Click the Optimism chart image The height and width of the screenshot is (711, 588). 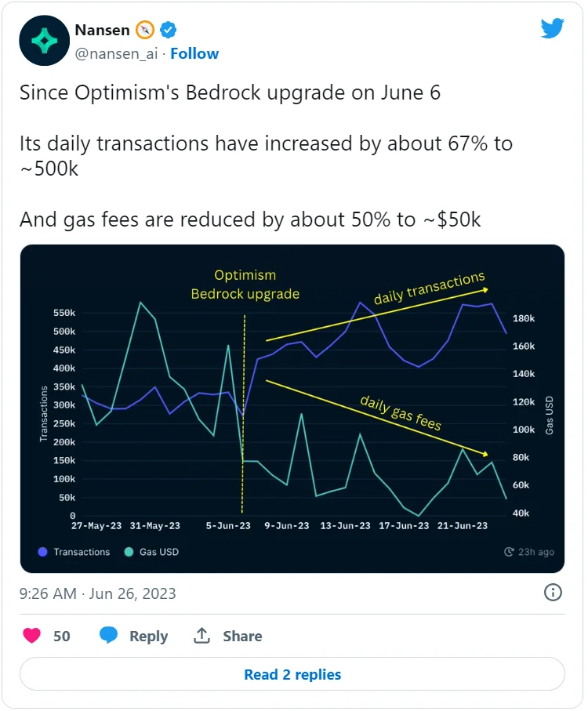[292, 408]
